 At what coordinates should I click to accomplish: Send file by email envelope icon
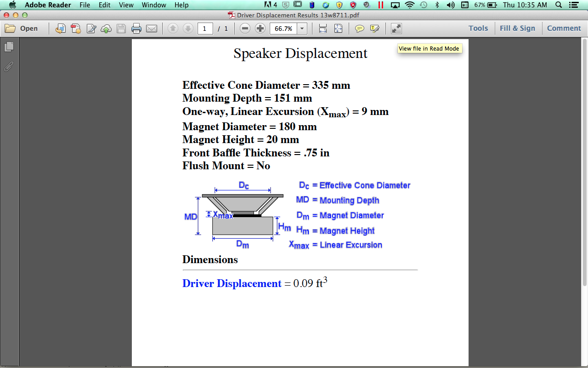tap(152, 29)
